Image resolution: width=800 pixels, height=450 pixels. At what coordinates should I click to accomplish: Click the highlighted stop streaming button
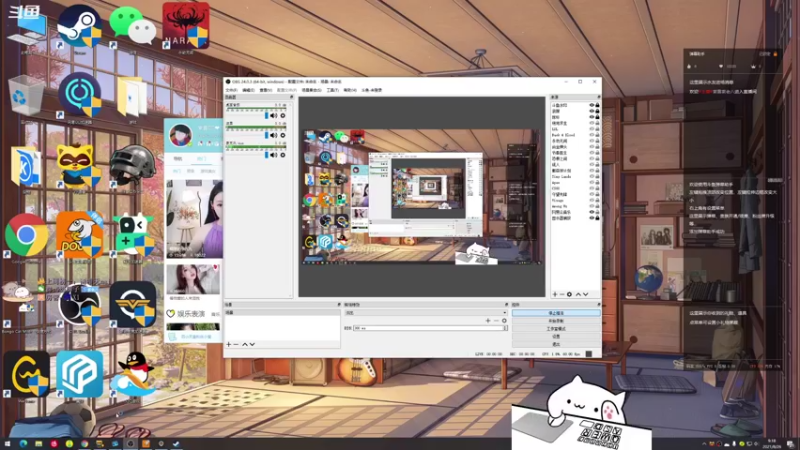point(556,313)
